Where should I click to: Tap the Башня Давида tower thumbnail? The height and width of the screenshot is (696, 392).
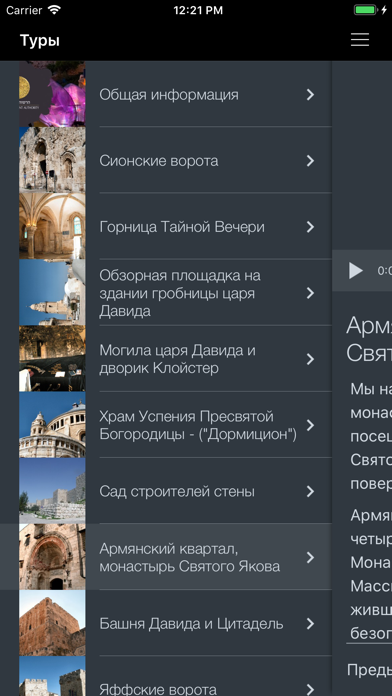click(52, 623)
